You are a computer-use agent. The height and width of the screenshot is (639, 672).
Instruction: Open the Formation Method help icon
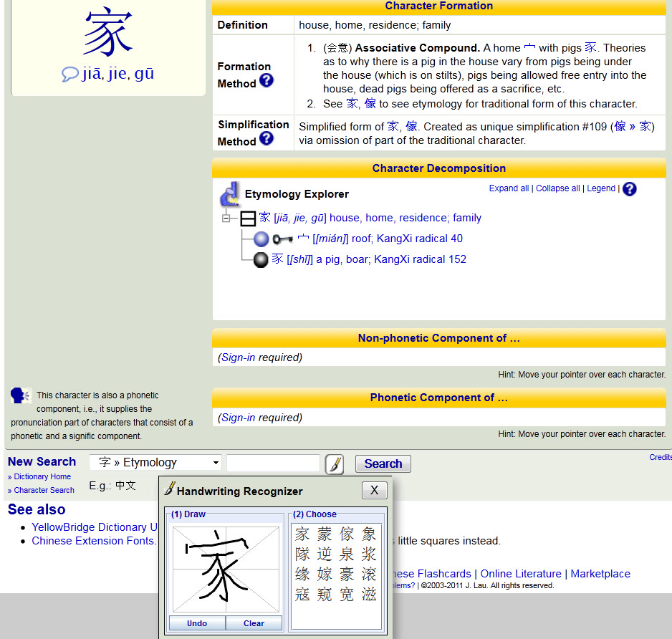click(x=268, y=80)
